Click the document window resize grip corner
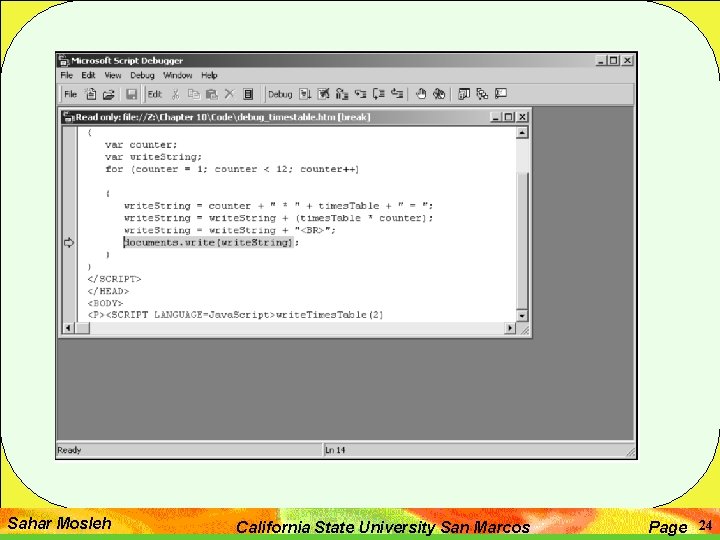This screenshot has width=720, height=540. pyautogui.click(x=524, y=329)
